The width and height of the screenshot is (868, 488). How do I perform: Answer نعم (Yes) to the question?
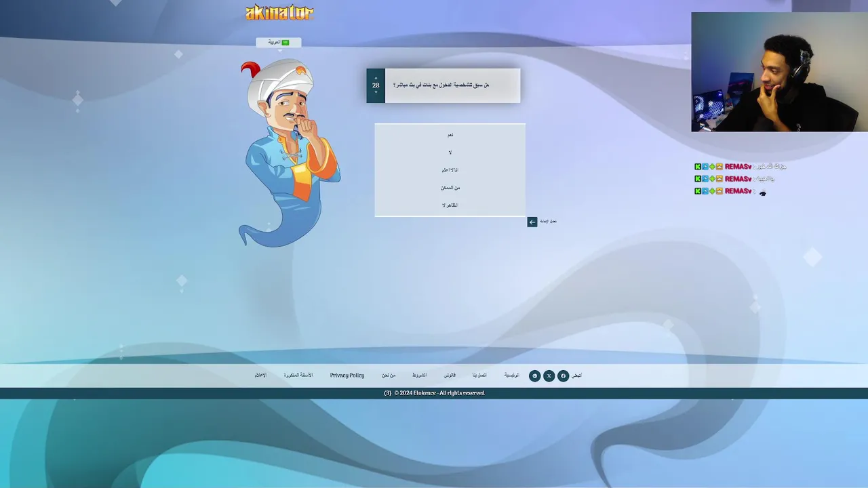(450, 135)
